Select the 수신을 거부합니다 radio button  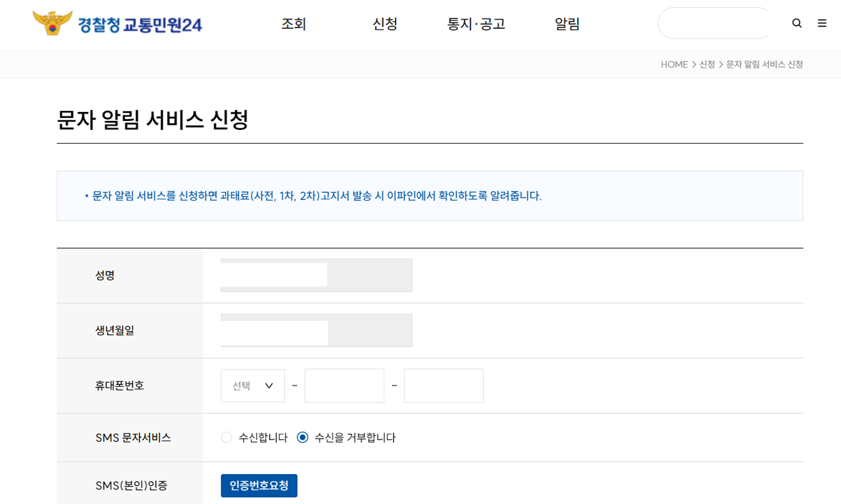point(304,437)
